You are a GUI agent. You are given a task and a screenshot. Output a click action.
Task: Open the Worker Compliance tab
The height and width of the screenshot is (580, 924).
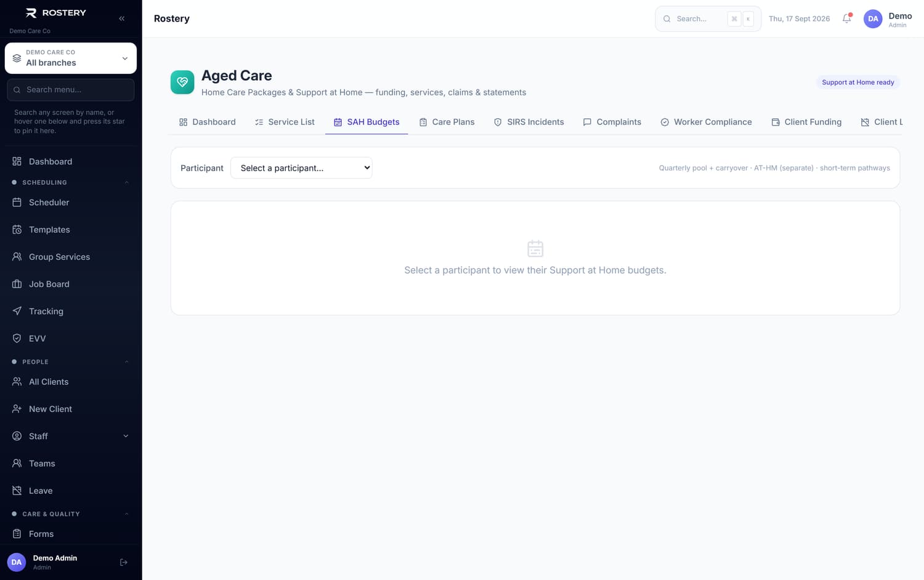click(706, 122)
